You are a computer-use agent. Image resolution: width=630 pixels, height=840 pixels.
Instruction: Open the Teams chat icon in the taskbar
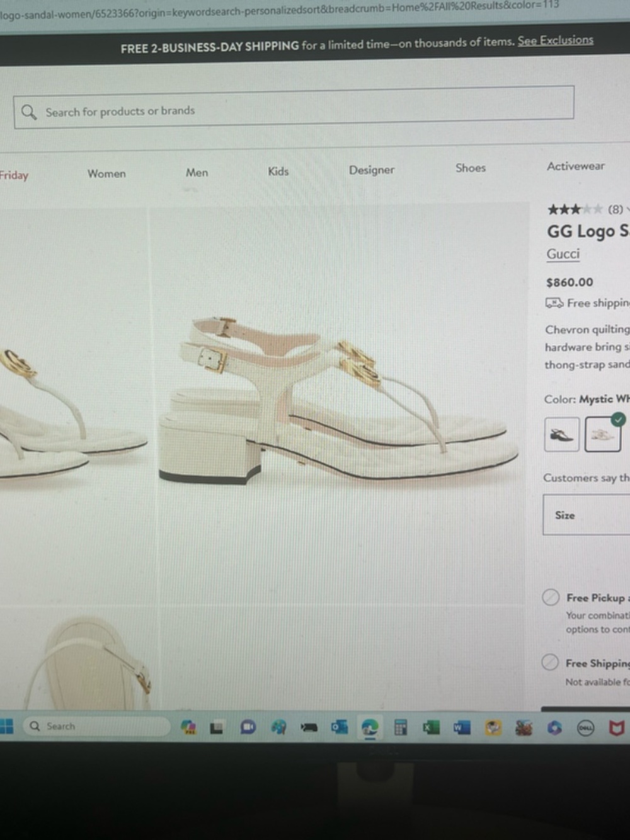tap(248, 727)
